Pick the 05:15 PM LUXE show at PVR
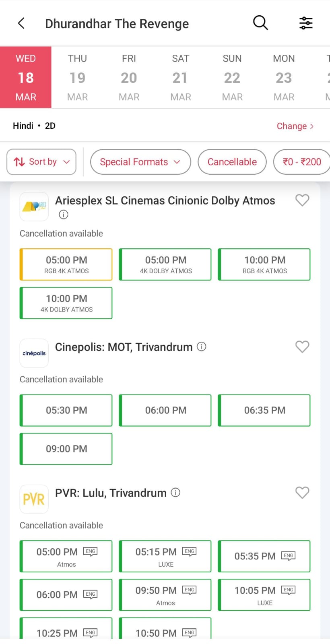Screen dimensions: 330x644 click(x=165, y=556)
